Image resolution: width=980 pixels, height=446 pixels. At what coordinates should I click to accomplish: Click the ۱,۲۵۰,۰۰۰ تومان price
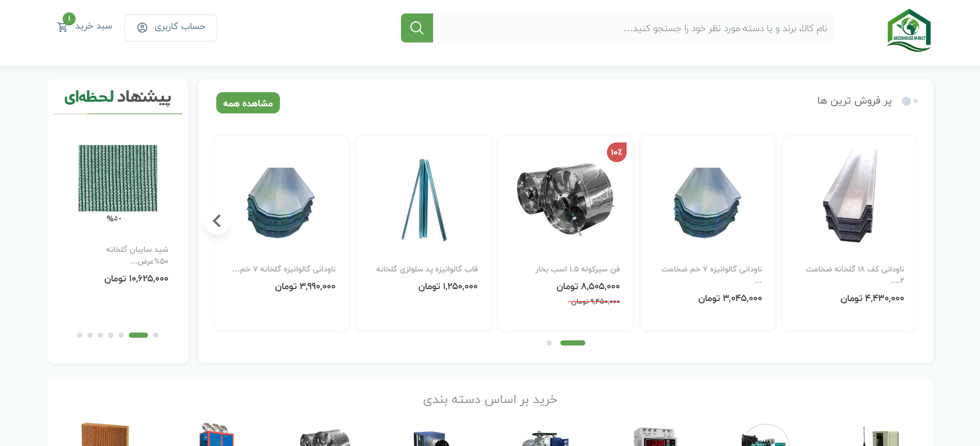[x=448, y=286]
